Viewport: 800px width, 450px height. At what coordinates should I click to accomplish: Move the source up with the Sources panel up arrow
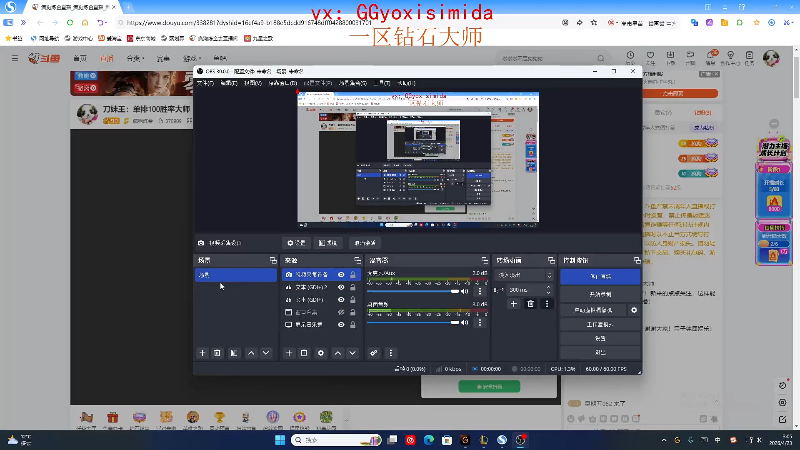tap(338, 353)
